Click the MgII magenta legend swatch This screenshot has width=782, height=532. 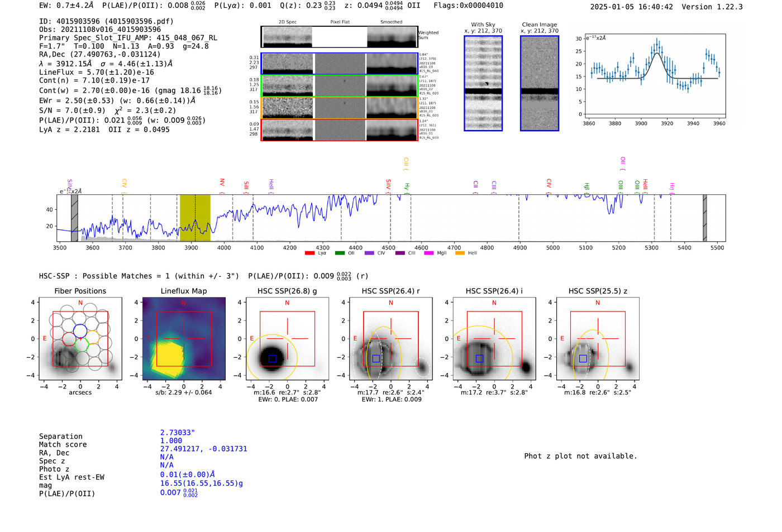click(x=429, y=253)
